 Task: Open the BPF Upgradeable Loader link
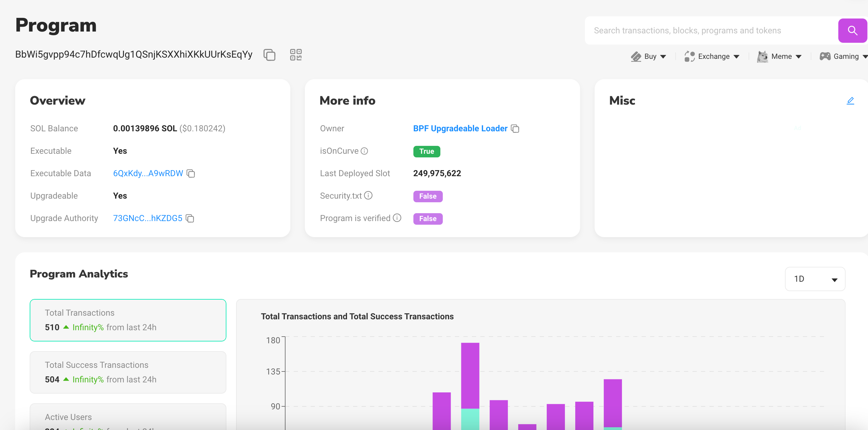coord(460,129)
